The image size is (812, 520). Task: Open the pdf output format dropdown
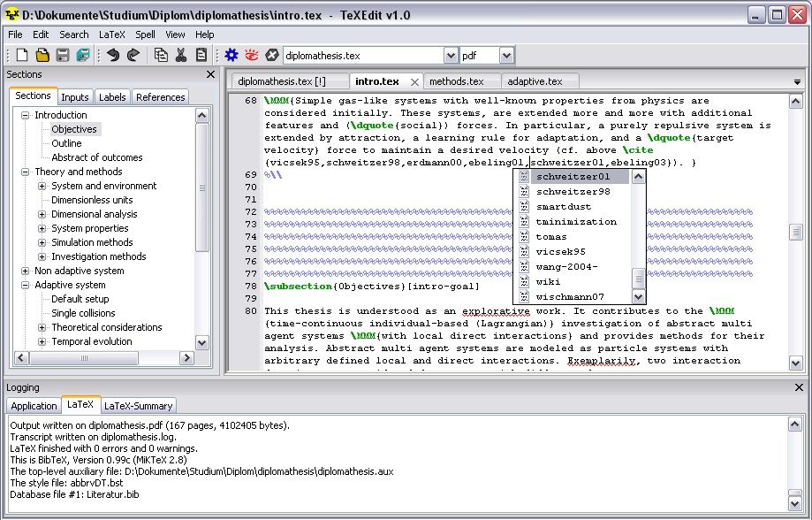point(506,56)
